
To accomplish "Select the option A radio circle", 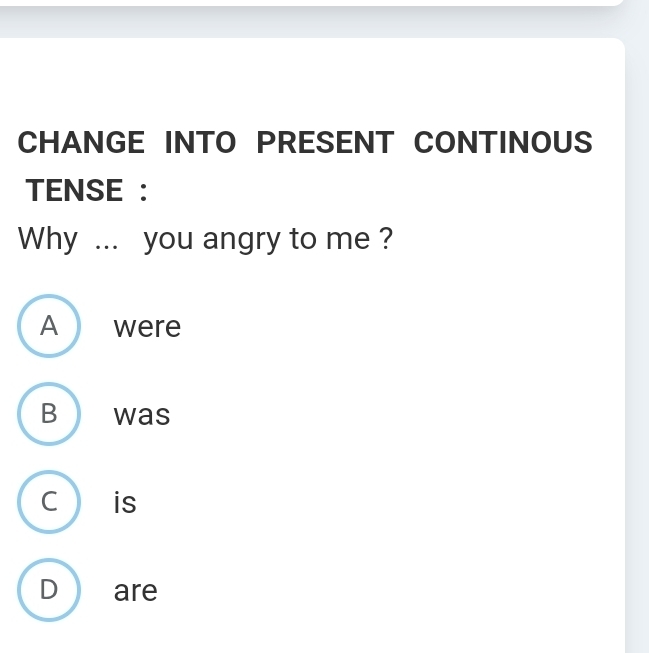I will tap(49, 326).
